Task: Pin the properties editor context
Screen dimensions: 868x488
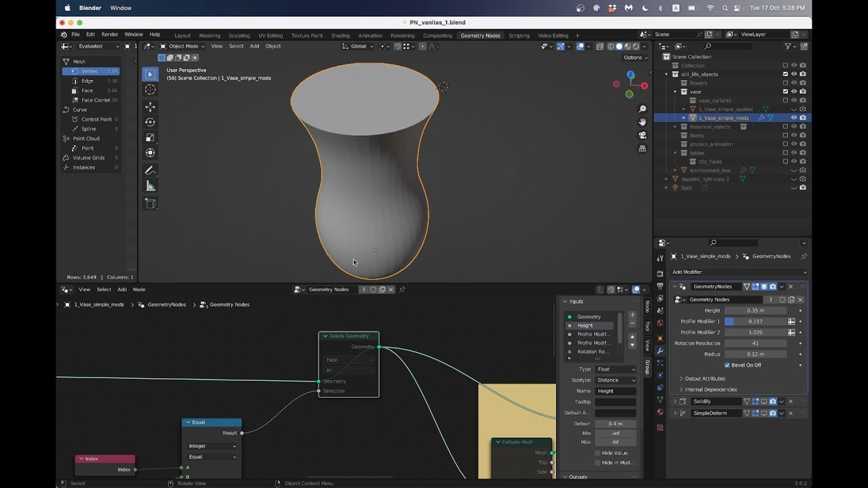Action: [x=804, y=256]
